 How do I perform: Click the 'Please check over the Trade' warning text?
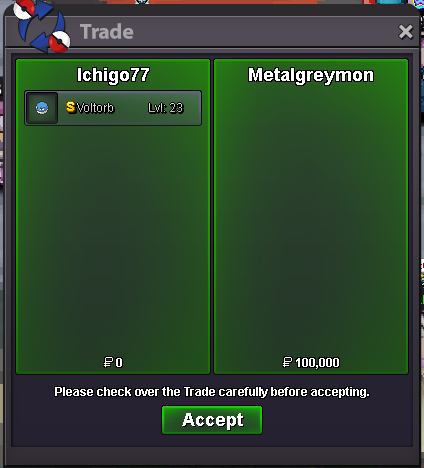click(x=212, y=392)
